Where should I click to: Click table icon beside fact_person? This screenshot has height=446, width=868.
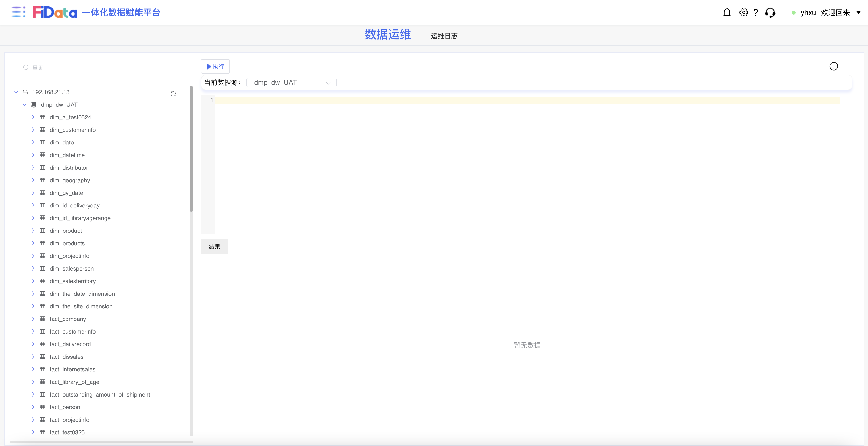pyautogui.click(x=42, y=407)
